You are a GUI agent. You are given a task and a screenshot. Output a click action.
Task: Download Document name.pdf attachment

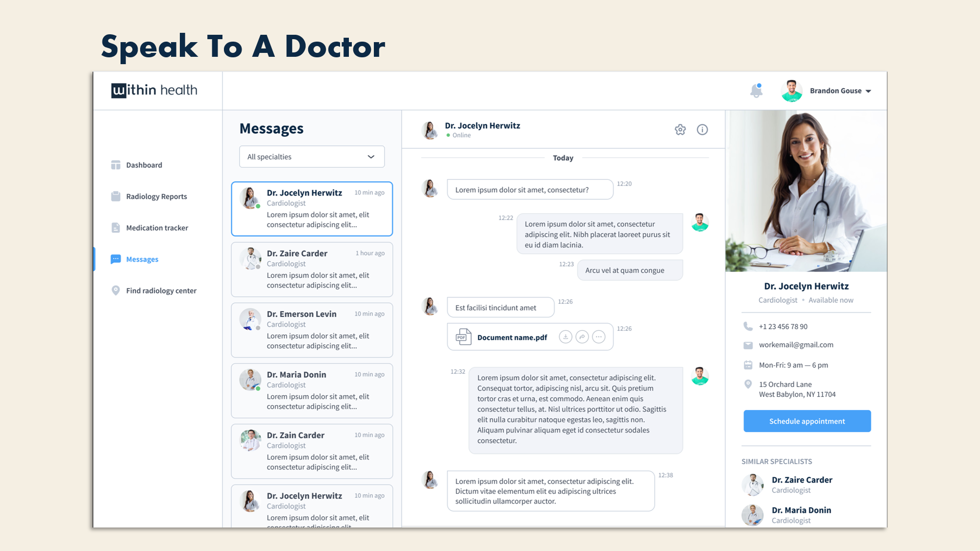click(x=565, y=337)
